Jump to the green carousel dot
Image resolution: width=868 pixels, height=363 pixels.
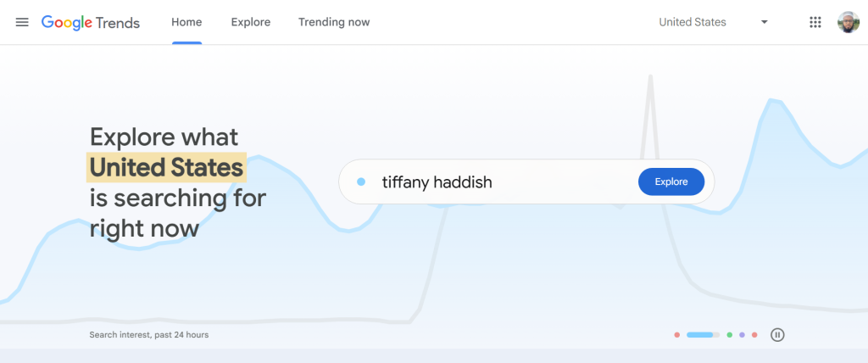pos(729,335)
